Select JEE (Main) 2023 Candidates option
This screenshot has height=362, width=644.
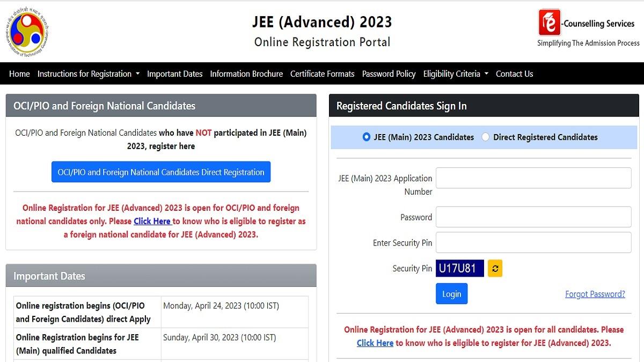pyautogui.click(x=366, y=137)
